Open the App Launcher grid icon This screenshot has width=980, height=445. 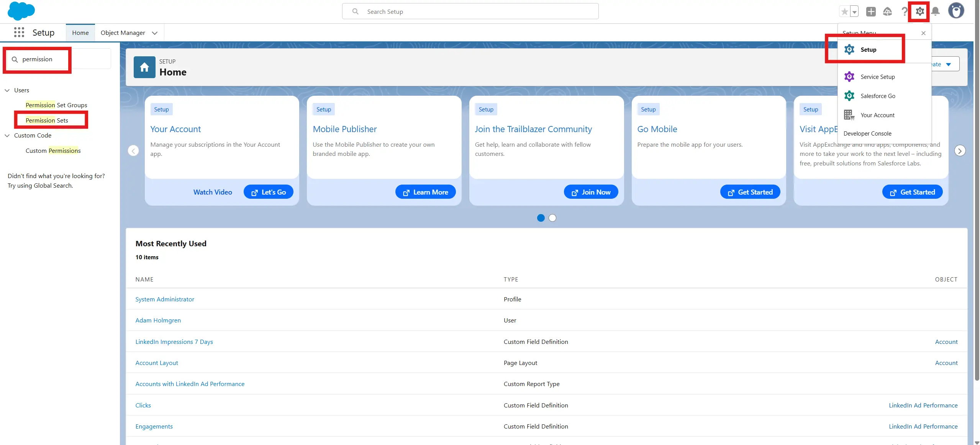19,33
